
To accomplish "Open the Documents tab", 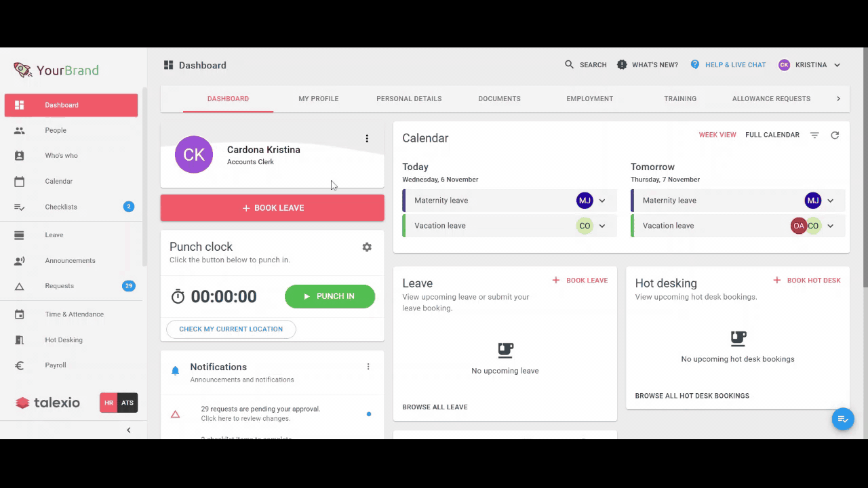I will point(499,99).
